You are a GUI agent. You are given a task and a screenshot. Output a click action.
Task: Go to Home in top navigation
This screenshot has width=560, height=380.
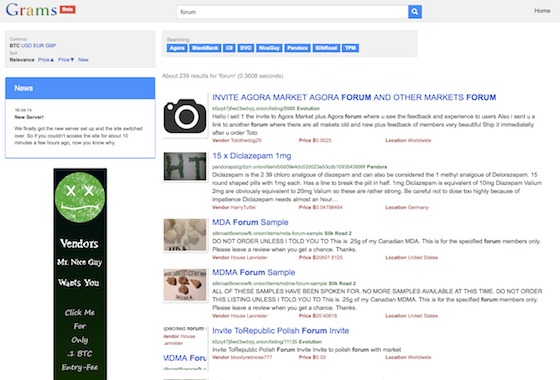[542, 11]
